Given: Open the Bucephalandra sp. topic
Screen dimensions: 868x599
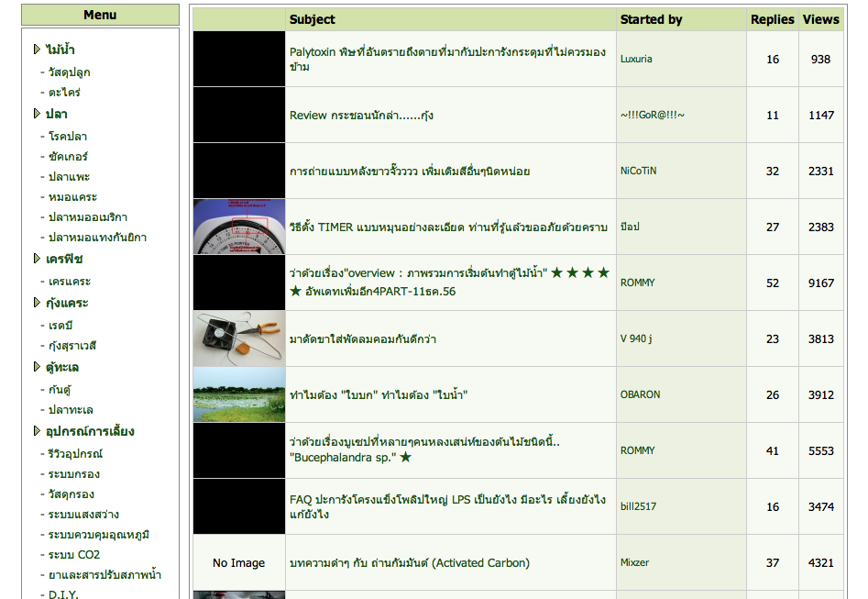Looking at the screenshot, I should tap(424, 449).
